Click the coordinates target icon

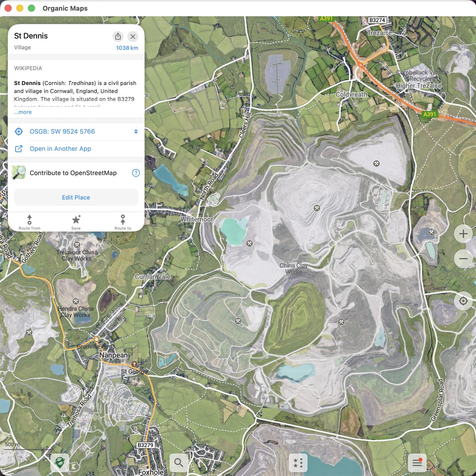(19, 131)
